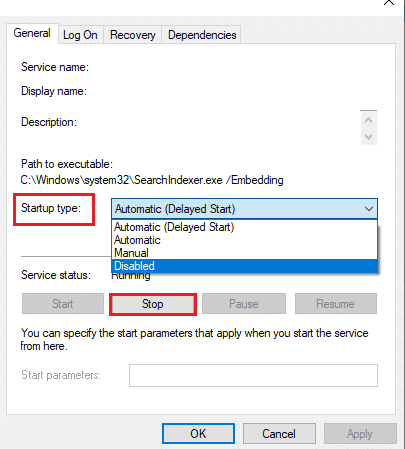Click in the Start parameters field
Screen dimensions: 405x449
pos(253,375)
